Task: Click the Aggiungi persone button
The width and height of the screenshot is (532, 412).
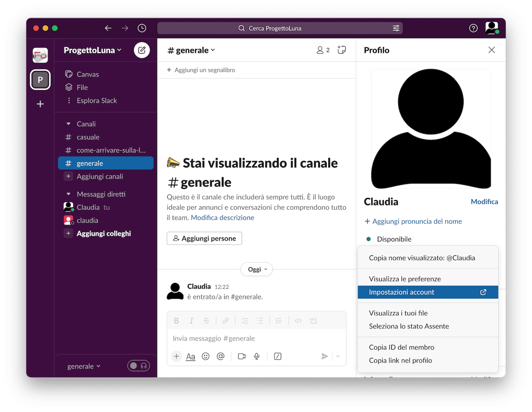Action: [204, 238]
